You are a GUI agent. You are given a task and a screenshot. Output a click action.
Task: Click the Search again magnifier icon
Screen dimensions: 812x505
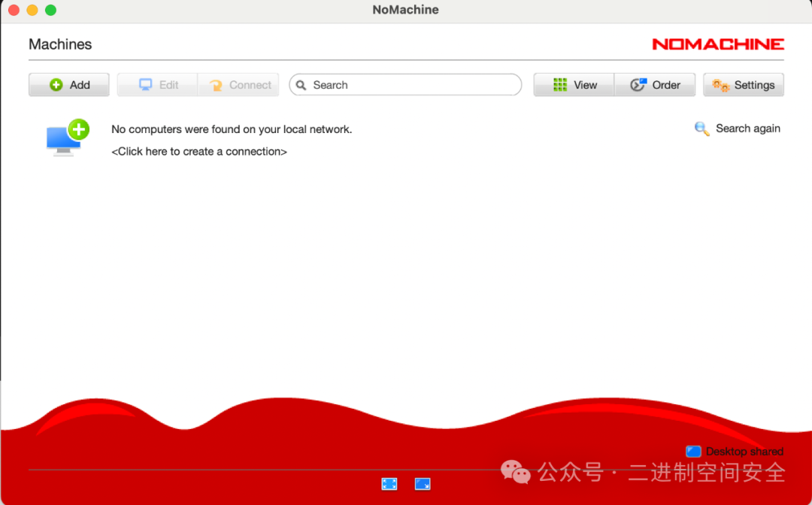coord(701,129)
